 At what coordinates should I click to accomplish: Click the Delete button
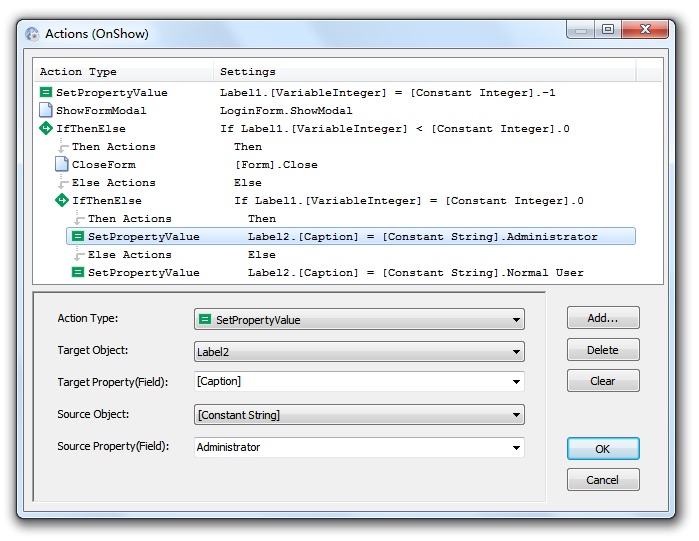[x=603, y=350]
